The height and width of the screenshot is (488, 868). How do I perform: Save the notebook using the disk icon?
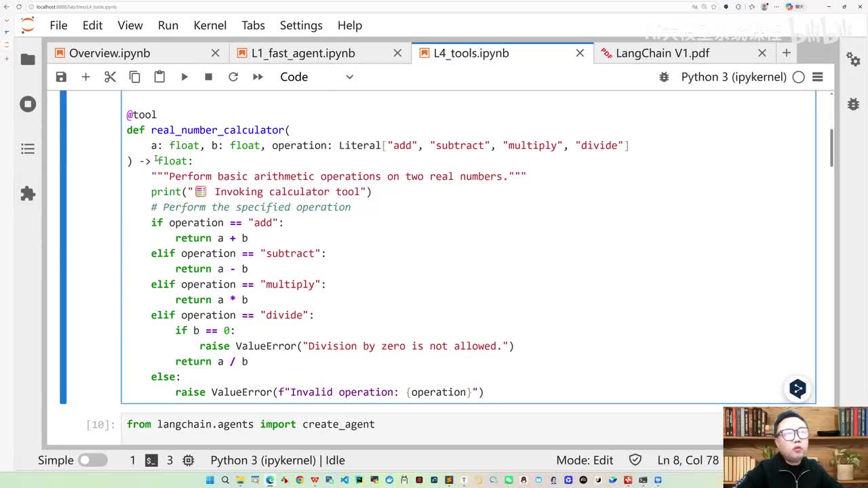[61, 77]
